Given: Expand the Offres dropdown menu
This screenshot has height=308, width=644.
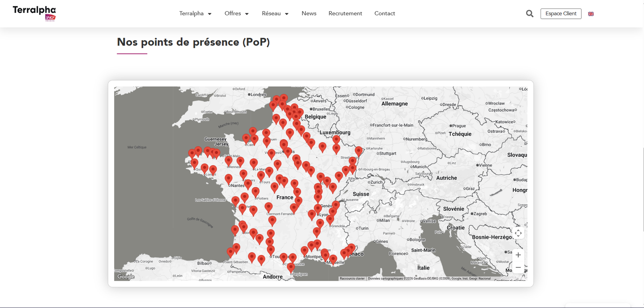Looking at the screenshot, I should pos(236,14).
